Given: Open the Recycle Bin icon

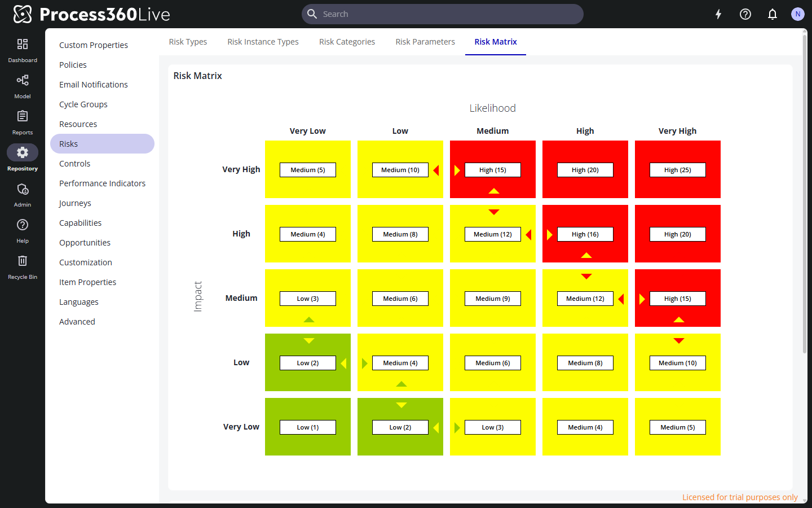Looking at the screenshot, I should tap(23, 261).
